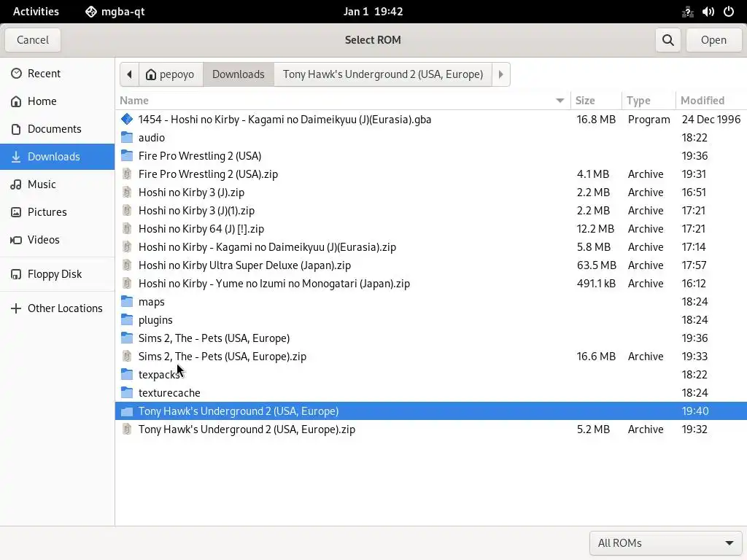Click the 24 Dec 1996 modified date
Screen dimensions: 747x560
[711, 120]
